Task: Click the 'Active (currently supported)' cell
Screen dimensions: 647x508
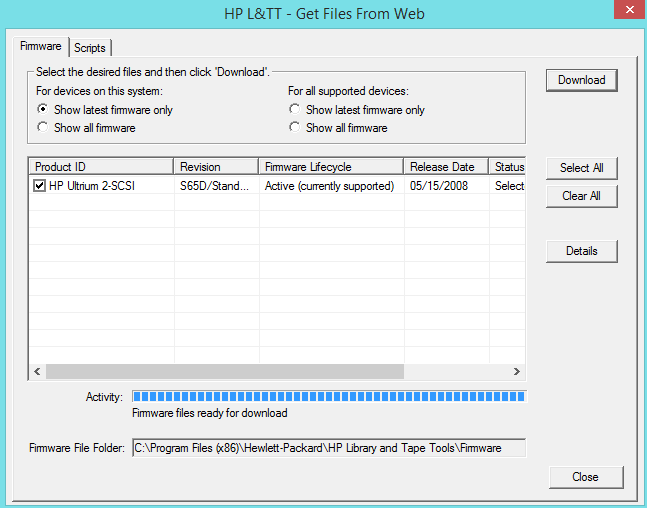Action: click(x=329, y=186)
